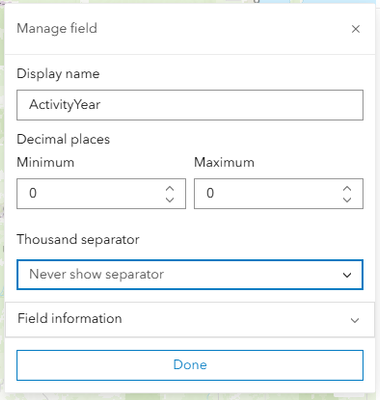Close the Manage field dialog
The image size is (380, 400).
356,29
